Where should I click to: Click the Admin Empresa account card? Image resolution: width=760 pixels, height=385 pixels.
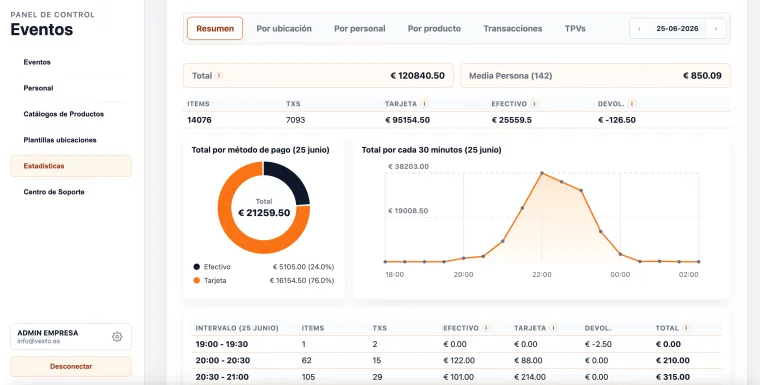71,337
